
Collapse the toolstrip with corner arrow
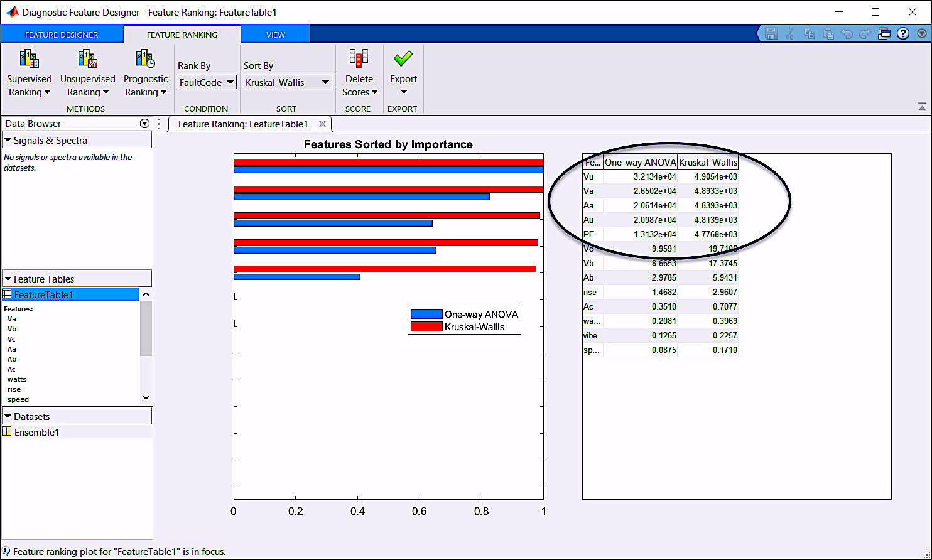(x=922, y=107)
